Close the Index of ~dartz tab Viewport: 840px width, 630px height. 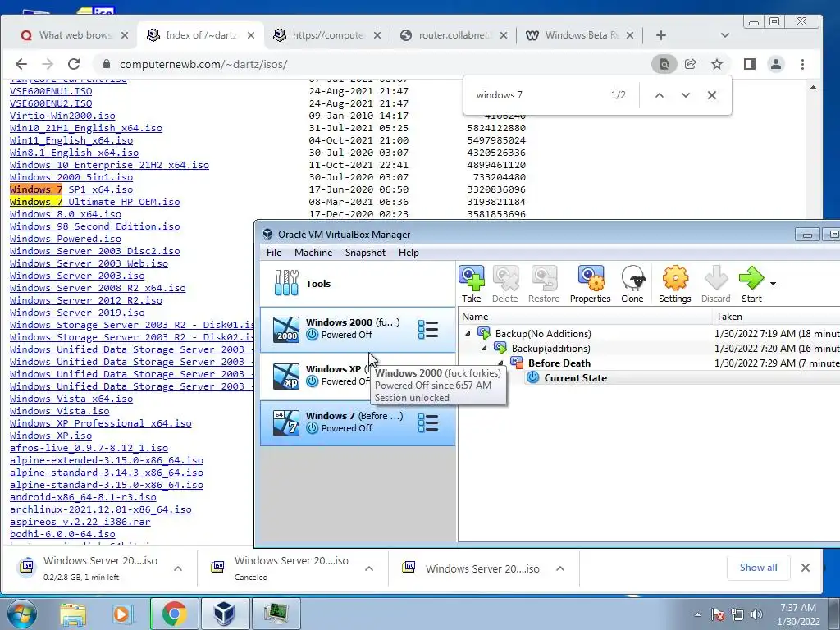[251, 35]
